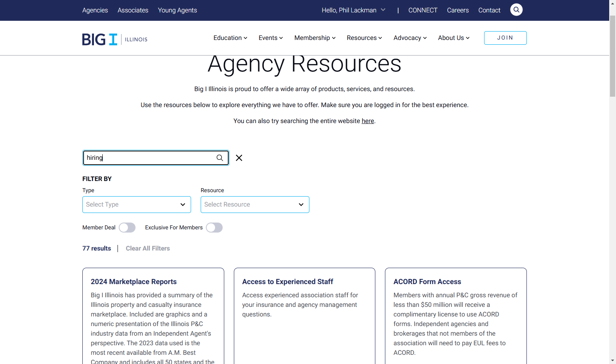The image size is (616, 364).
Task: Go to the Associates section
Action: click(x=133, y=10)
